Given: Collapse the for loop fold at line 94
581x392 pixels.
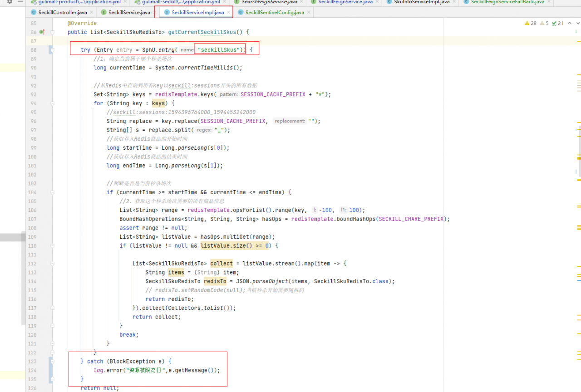Looking at the screenshot, I should tap(53, 103).
